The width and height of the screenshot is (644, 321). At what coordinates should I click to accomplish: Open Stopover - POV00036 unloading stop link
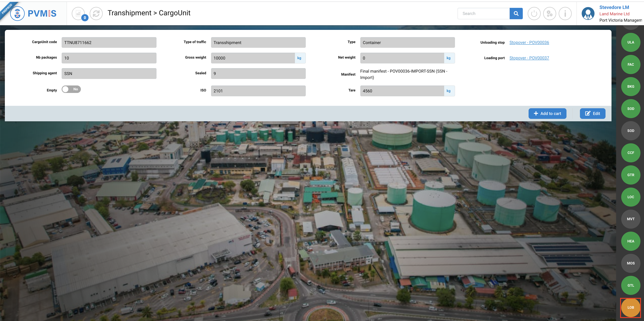tap(529, 43)
